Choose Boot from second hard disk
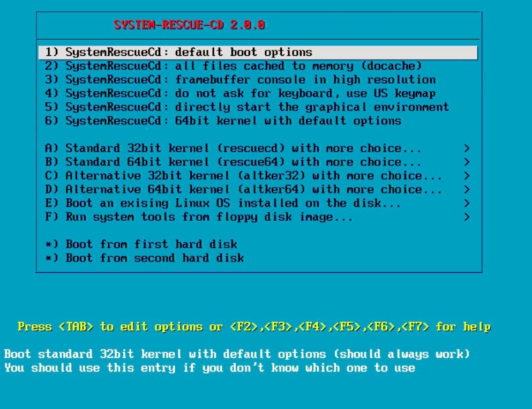 (x=258, y=258)
